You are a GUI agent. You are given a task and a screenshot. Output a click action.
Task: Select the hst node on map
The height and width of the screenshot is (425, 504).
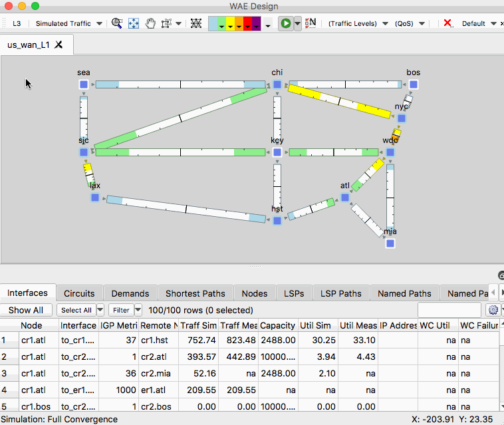pos(277,221)
